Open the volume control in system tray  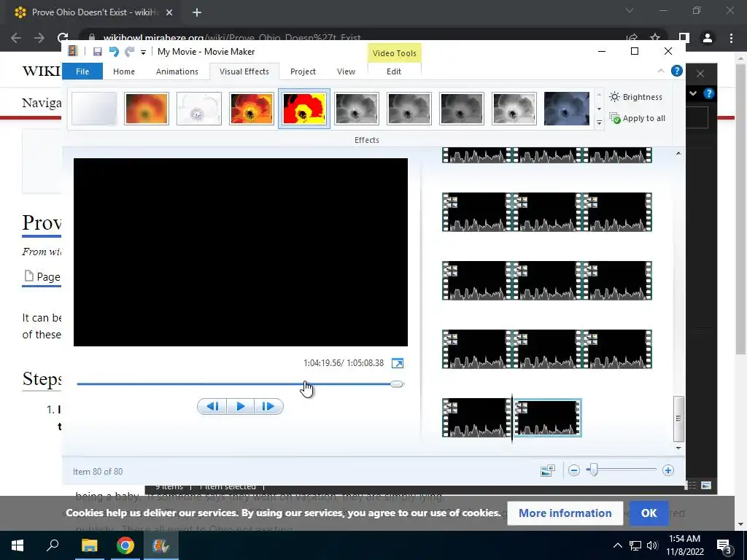pyautogui.click(x=652, y=545)
